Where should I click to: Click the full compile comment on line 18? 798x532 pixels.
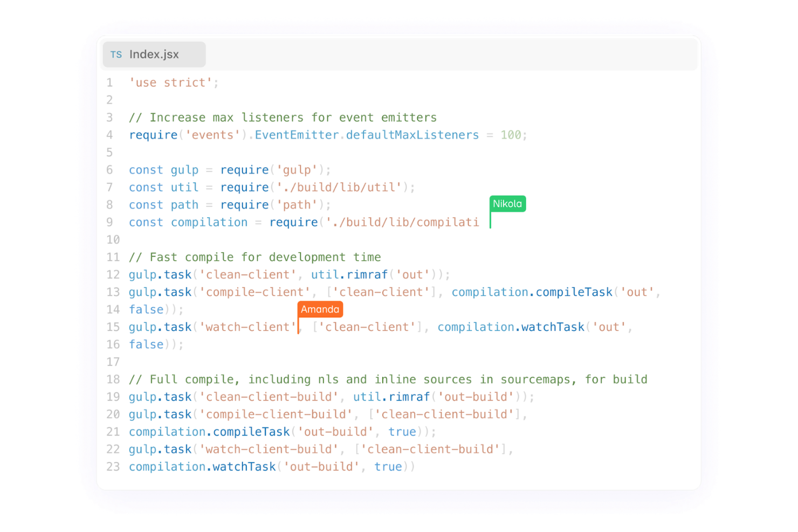point(387,379)
